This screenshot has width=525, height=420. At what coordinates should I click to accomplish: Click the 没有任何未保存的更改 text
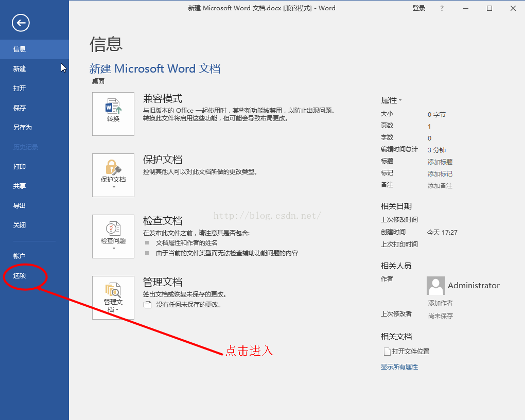(x=188, y=305)
